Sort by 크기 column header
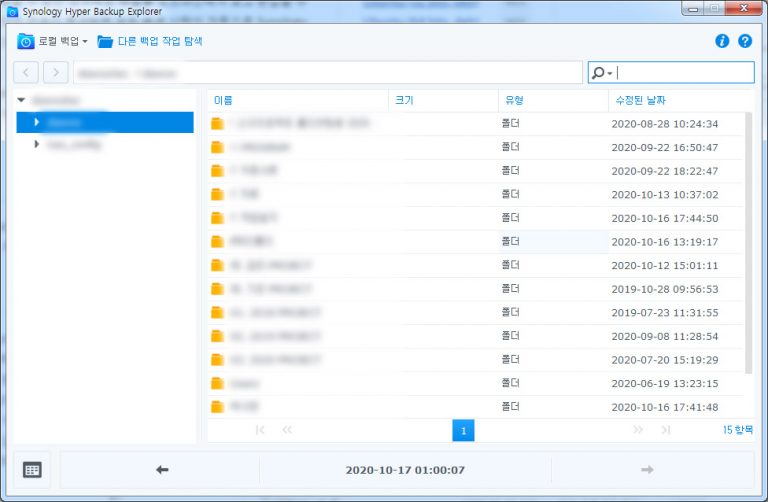The height and width of the screenshot is (502, 768). click(404, 100)
